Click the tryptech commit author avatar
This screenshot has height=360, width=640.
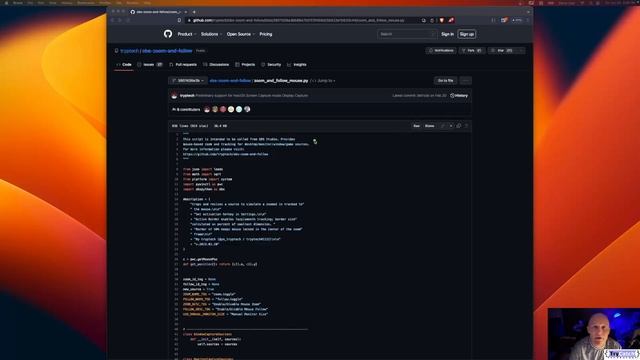pyautogui.click(x=174, y=96)
